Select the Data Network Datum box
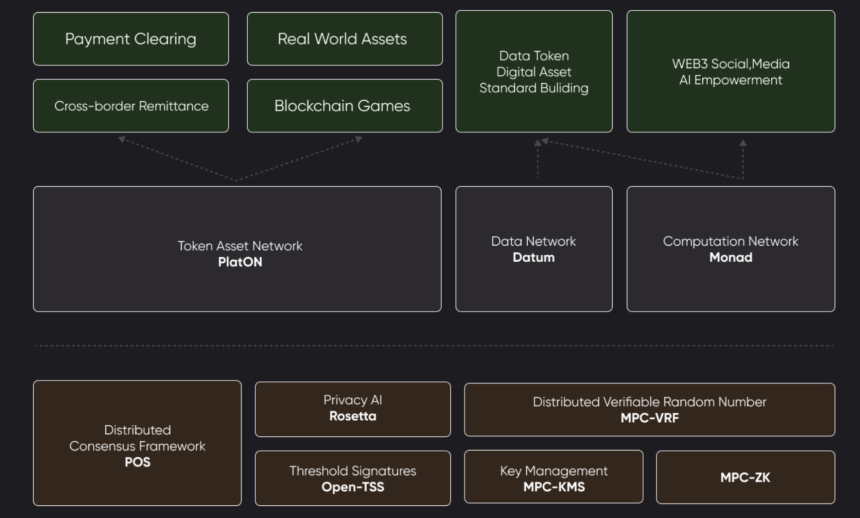860x518 pixels. point(534,249)
